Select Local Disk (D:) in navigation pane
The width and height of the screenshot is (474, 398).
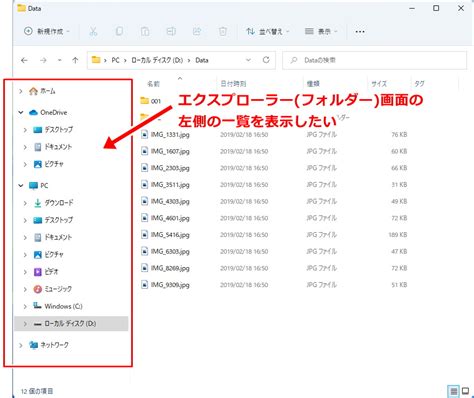(x=71, y=324)
